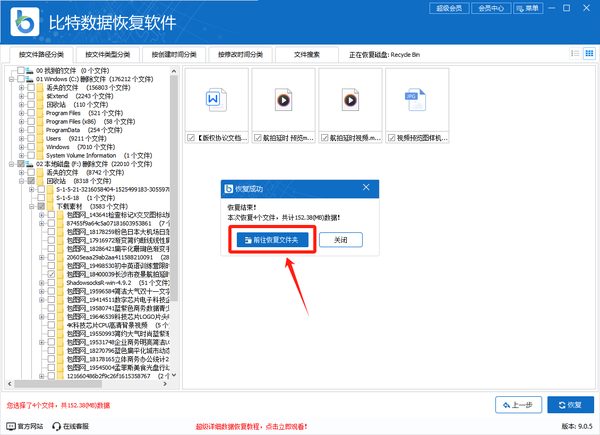Switch to 按文件类型分类 tab

point(108,55)
